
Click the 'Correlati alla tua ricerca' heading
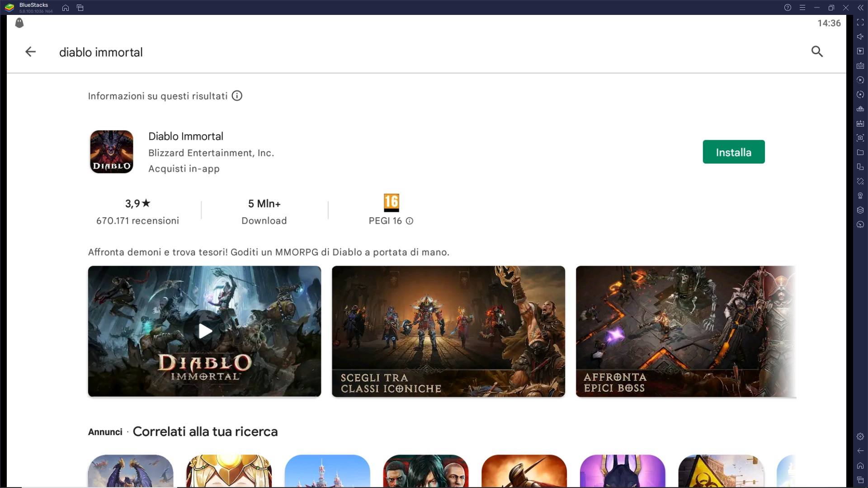pos(205,432)
